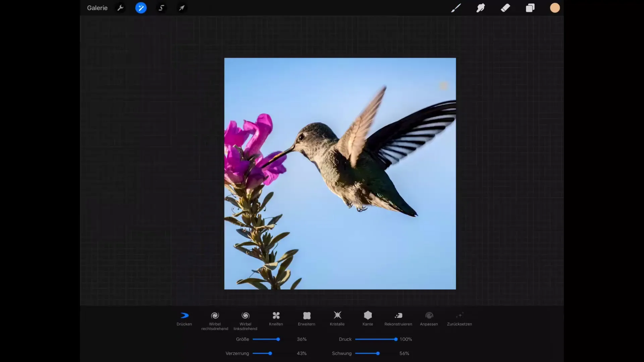644x362 pixels.
Task: Tap the hummingbird image canvas
Action: click(x=340, y=174)
